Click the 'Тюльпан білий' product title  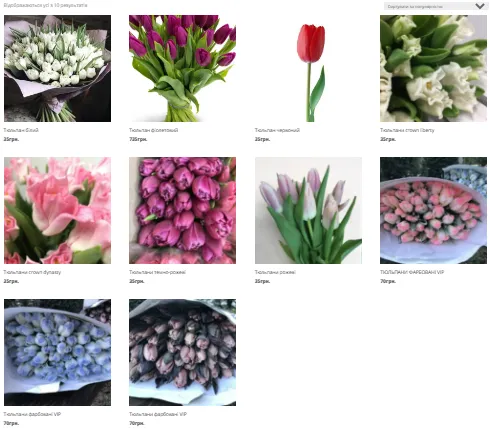21,130
